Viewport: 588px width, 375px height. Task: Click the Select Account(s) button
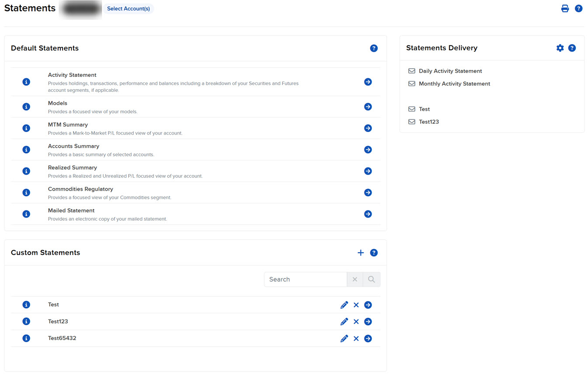point(128,8)
